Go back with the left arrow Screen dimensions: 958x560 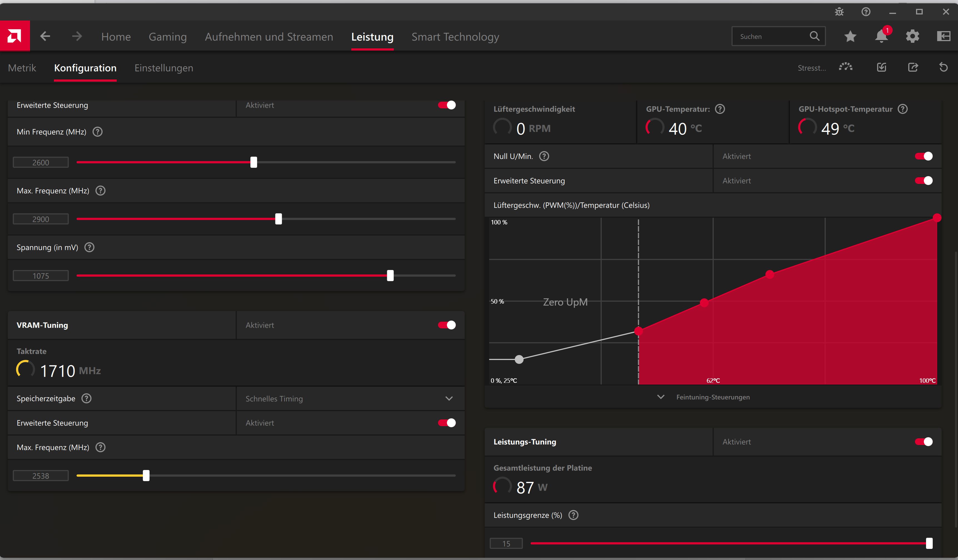pyautogui.click(x=45, y=36)
